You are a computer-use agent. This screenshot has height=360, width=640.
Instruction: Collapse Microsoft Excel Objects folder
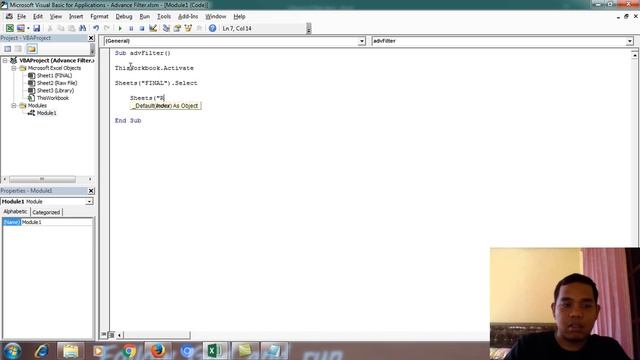tap(13, 68)
